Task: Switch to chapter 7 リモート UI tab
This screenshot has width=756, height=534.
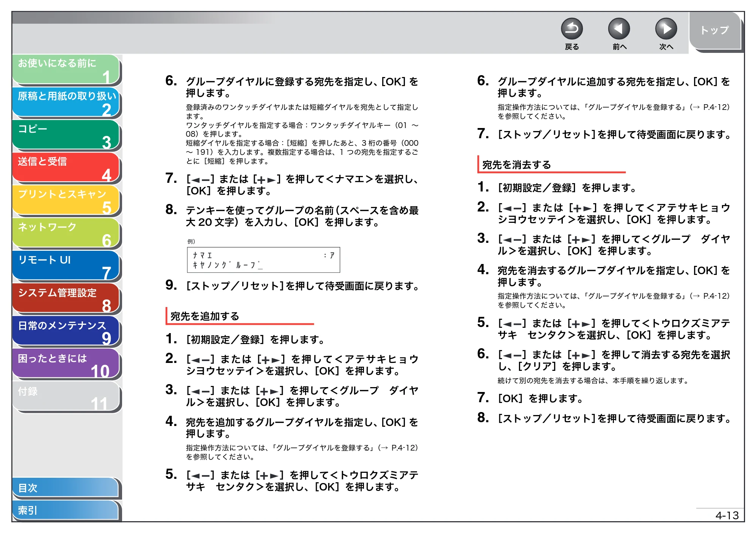Action: 66,266
